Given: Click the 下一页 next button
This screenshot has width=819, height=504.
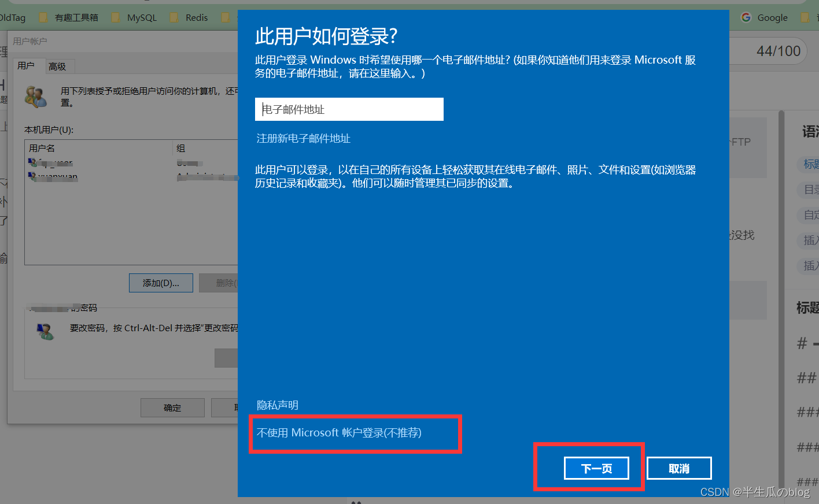Looking at the screenshot, I should (x=596, y=468).
